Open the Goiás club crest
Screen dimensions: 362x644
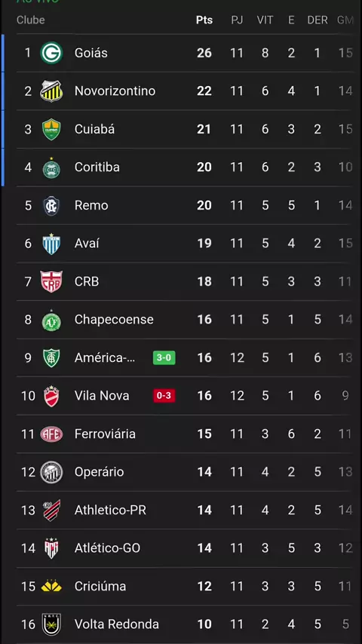(51, 53)
